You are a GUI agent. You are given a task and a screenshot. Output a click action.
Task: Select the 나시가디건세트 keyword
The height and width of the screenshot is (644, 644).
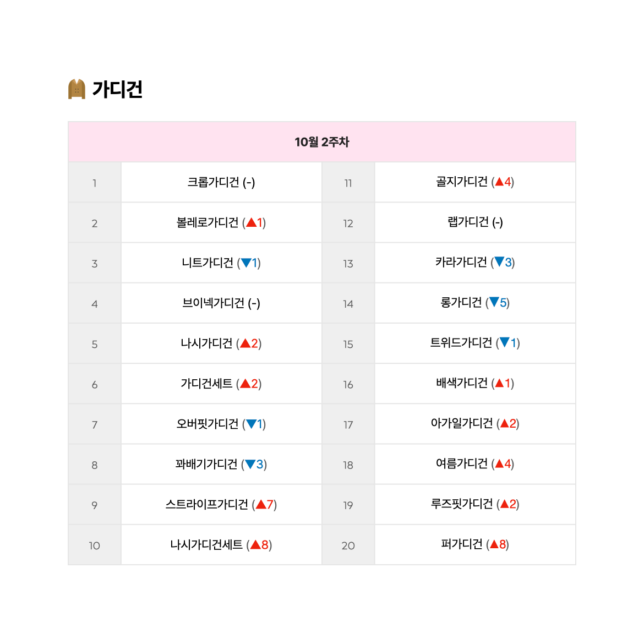pyautogui.click(x=206, y=544)
